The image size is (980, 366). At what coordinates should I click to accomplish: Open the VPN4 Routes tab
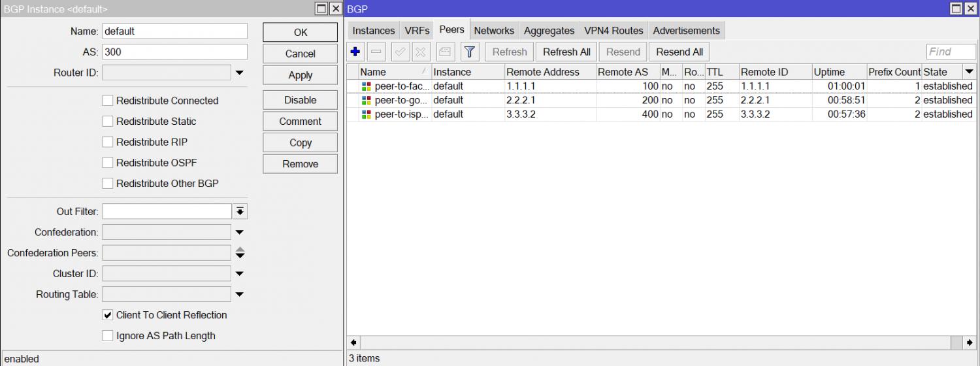click(x=613, y=31)
